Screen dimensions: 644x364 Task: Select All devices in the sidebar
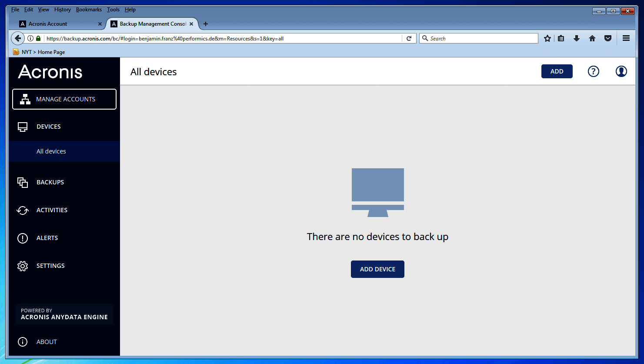tap(51, 151)
